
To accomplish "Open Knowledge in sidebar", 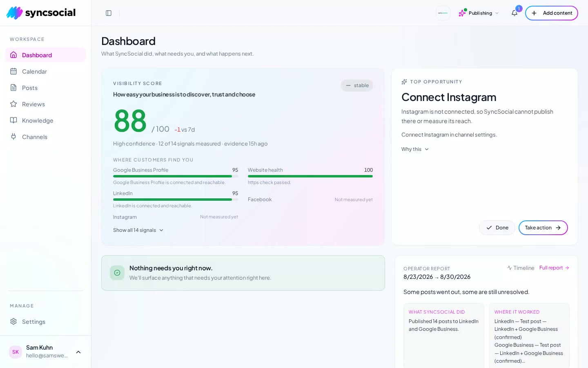I will point(45,121).
